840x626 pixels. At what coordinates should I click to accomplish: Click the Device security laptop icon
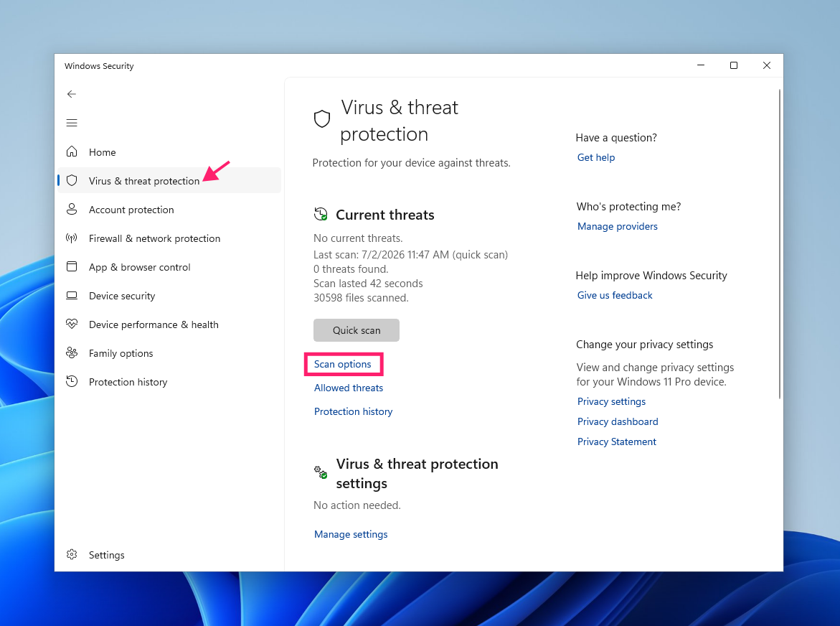tap(72, 295)
